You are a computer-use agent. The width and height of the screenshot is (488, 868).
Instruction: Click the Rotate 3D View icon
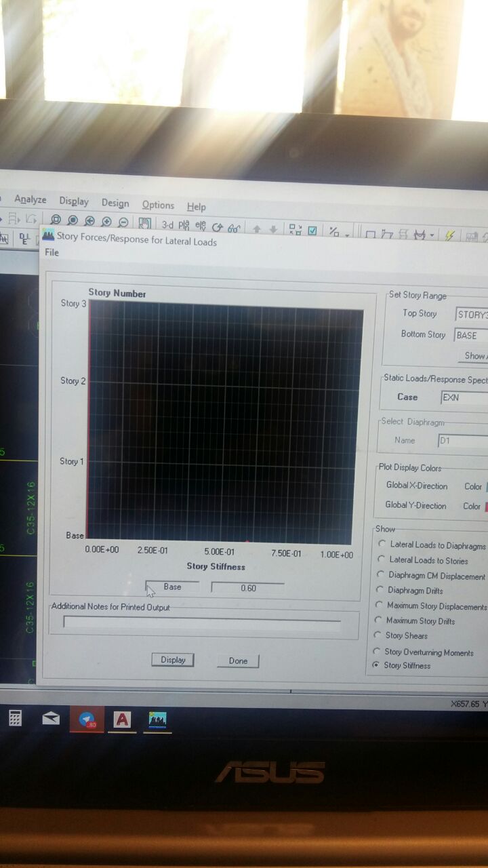click(218, 227)
